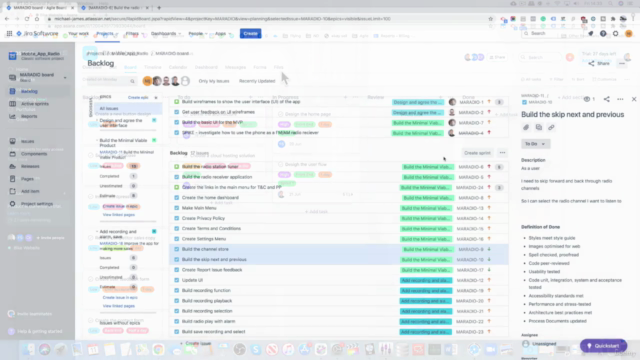Screen dimensions: 640x360
Task: Switch to the MARADIO board browser tab
Action: click(39, 7)
